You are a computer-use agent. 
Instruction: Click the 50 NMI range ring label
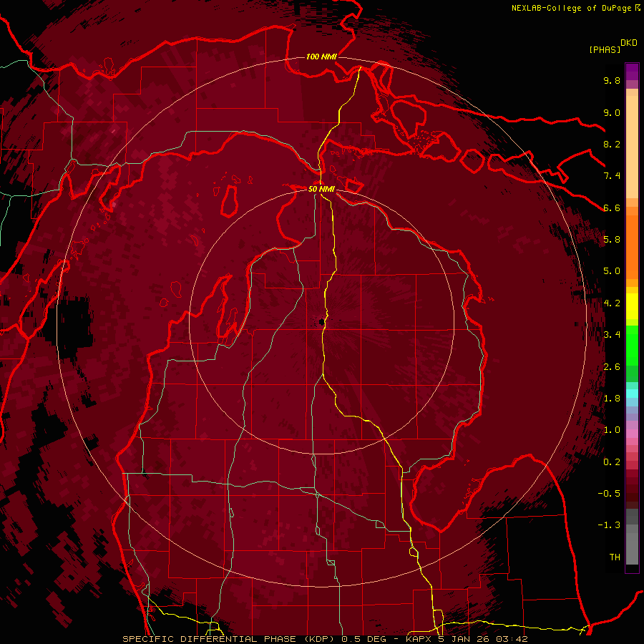(321, 190)
